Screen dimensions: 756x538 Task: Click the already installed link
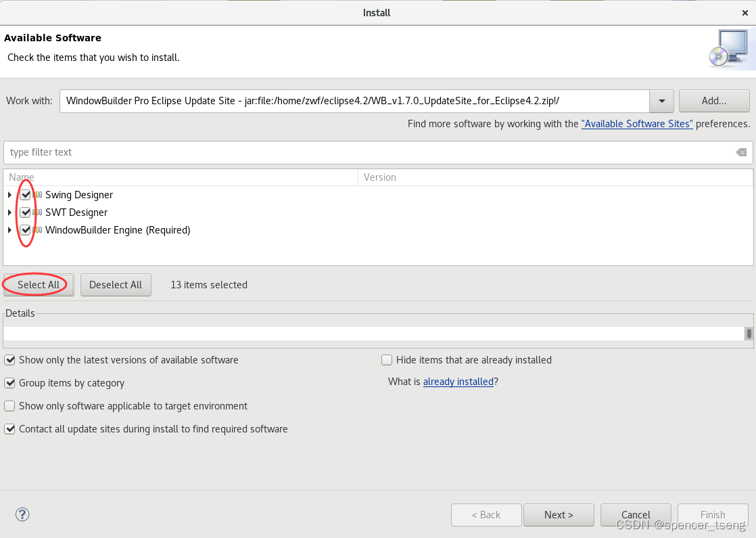click(x=458, y=381)
